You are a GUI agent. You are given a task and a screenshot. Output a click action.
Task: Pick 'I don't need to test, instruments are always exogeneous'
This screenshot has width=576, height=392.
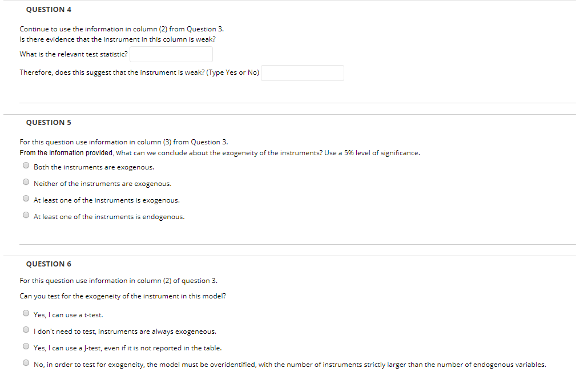26,329
